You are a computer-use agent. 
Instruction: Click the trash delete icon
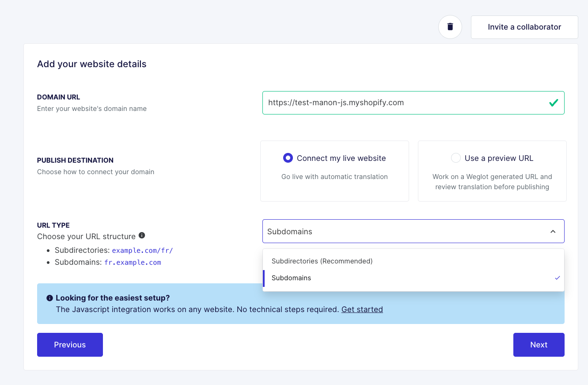point(450,27)
